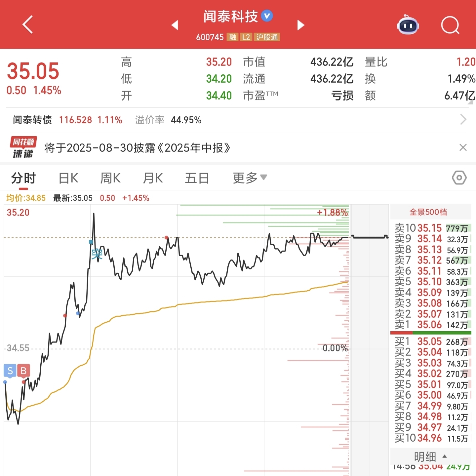Image resolution: width=476 pixels, height=476 pixels.
Task: Open 全景500档 order book
Action: click(x=430, y=212)
